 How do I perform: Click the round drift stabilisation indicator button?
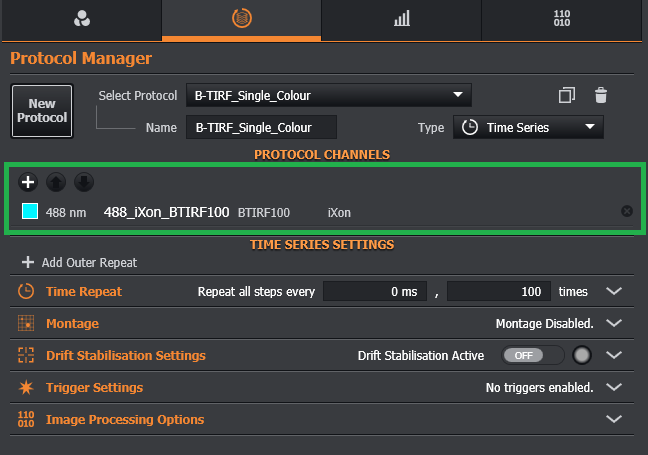pos(583,355)
